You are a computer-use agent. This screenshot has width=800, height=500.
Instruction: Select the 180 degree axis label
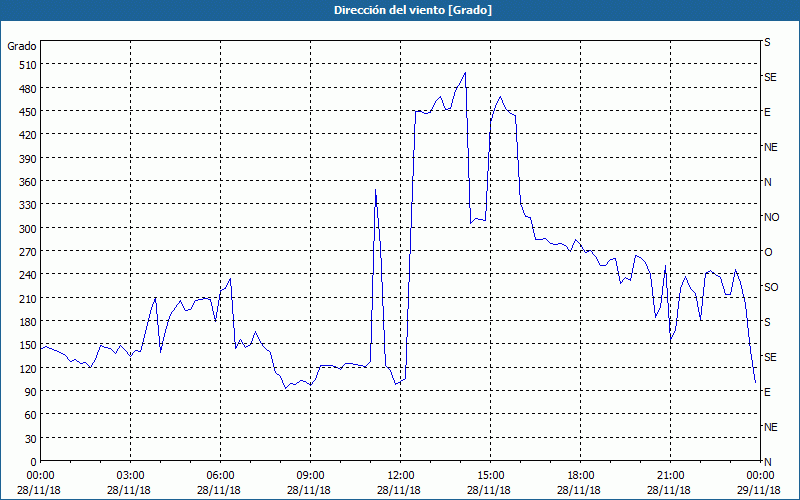tap(28, 322)
